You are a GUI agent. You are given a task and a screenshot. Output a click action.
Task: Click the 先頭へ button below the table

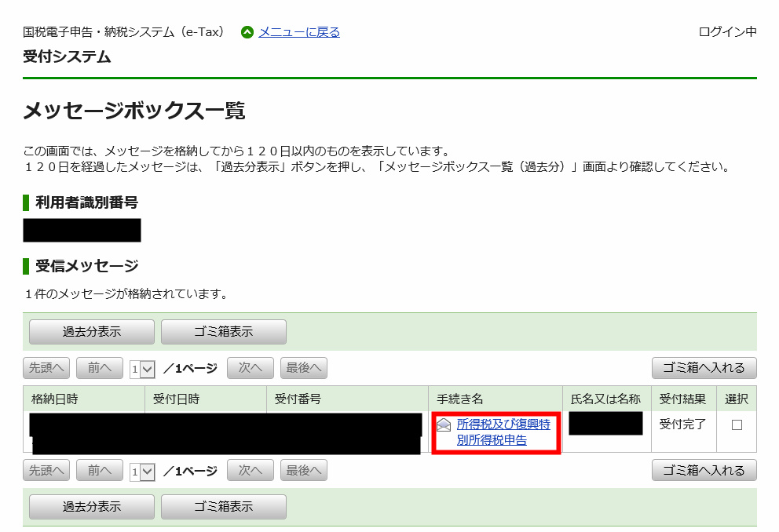[x=46, y=471]
